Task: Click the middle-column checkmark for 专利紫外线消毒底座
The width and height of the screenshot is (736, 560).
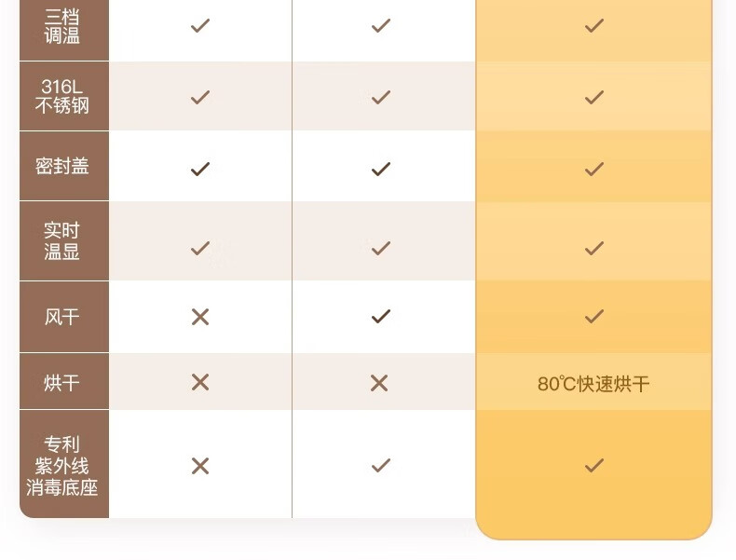Action: click(x=381, y=465)
